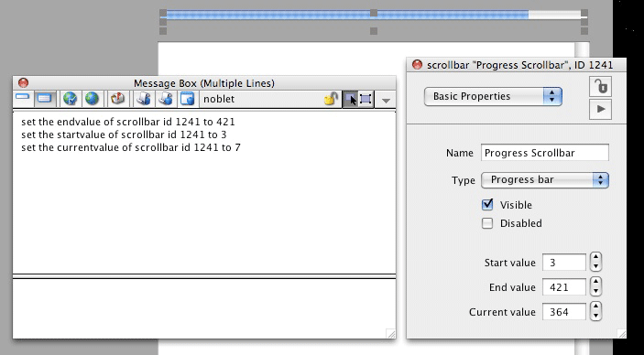Click the blue progress scrollbar at top
The width and height of the screenshot is (644, 355).
tap(374, 16)
